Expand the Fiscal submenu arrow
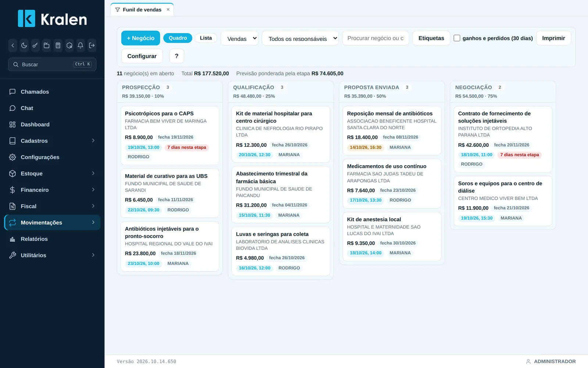588x368 pixels. click(93, 206)
